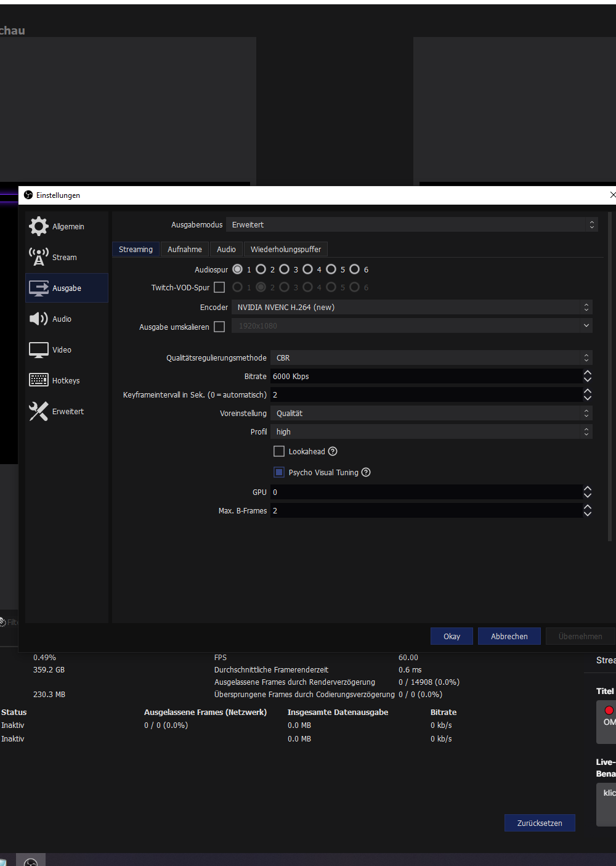The image size is (616, 866).
Task: Disable the Psycho Visual Tuning checkbox
Action: coord(279,472)
